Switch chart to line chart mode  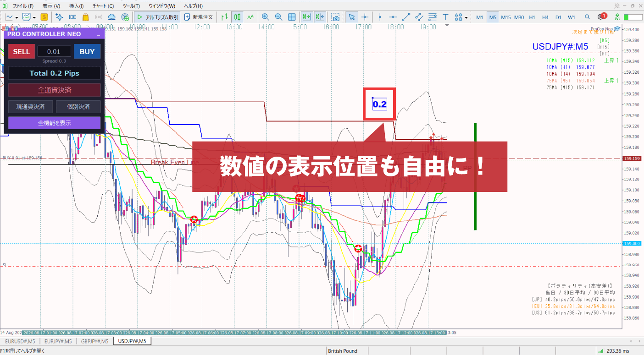click(250, 17)
